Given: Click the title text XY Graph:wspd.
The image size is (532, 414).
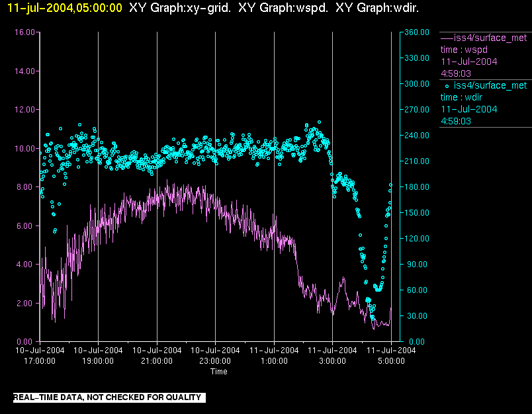Looking at the screenshot, I should pyautogui.click(x=283, y=8).
